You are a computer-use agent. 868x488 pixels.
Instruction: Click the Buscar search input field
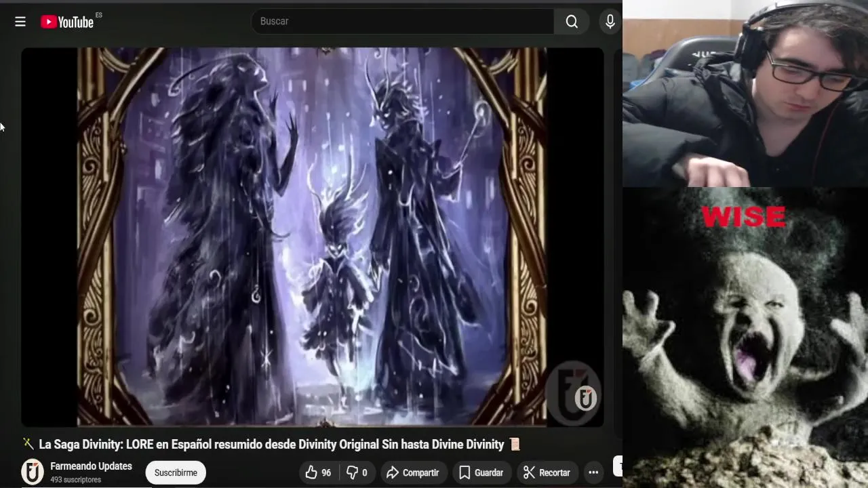click(x=403, y=22)
